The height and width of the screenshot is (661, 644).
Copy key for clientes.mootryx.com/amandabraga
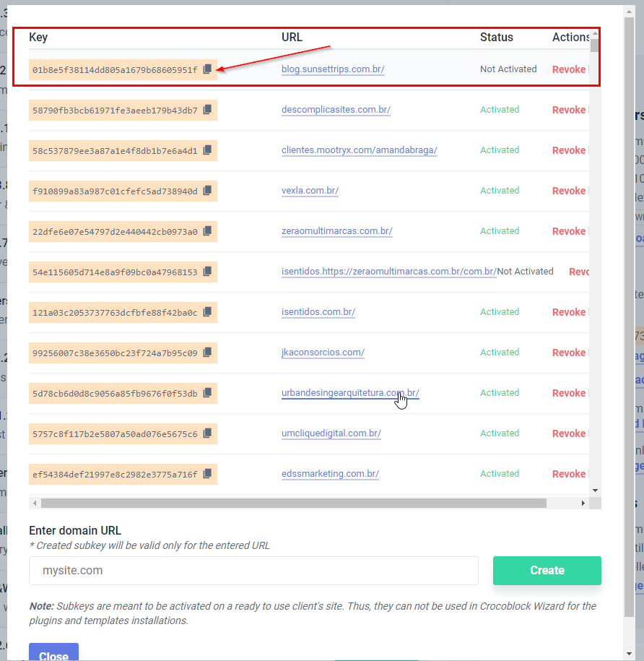[x=207, y=150]
